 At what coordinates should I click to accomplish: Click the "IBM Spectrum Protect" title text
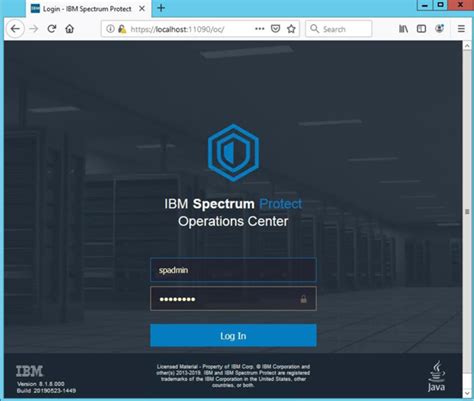click(233, 204)
